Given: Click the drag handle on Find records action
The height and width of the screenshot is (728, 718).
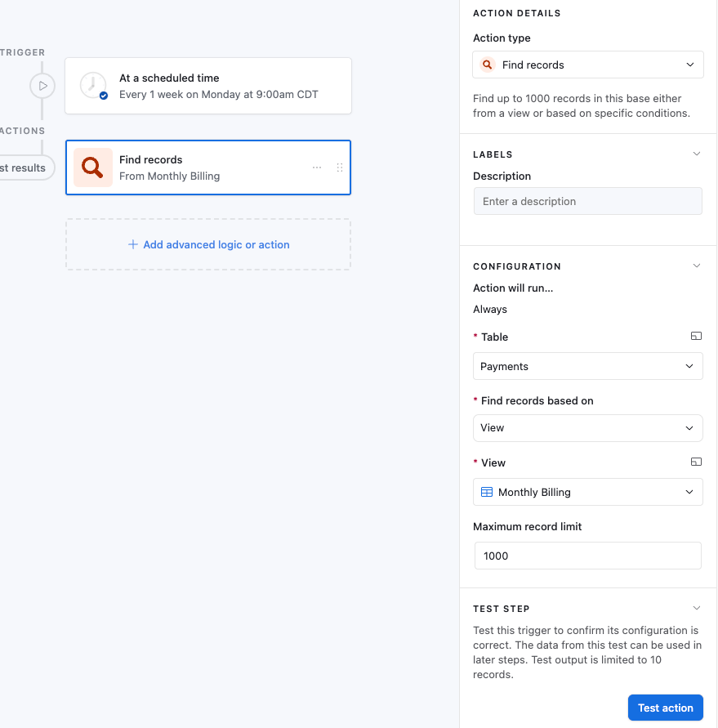Looking at the screenshot, I should pyautogui.click(x=340, y=167).
